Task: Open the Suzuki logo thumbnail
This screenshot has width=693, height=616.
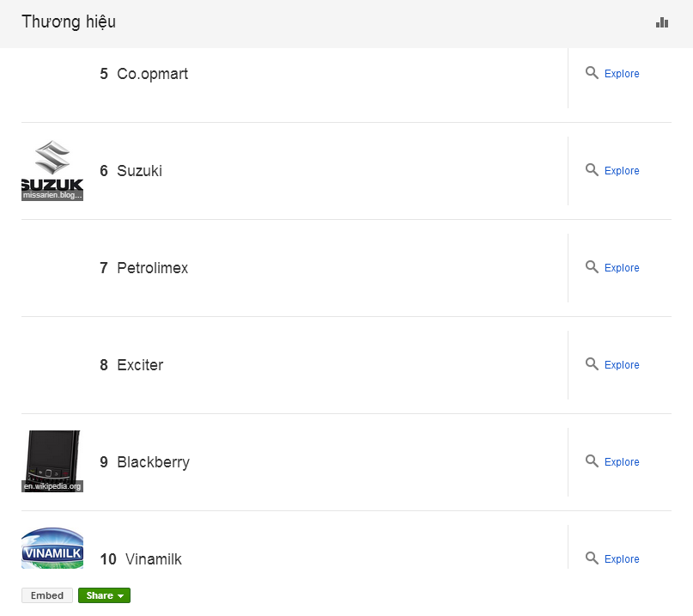Action: (52, 170)
